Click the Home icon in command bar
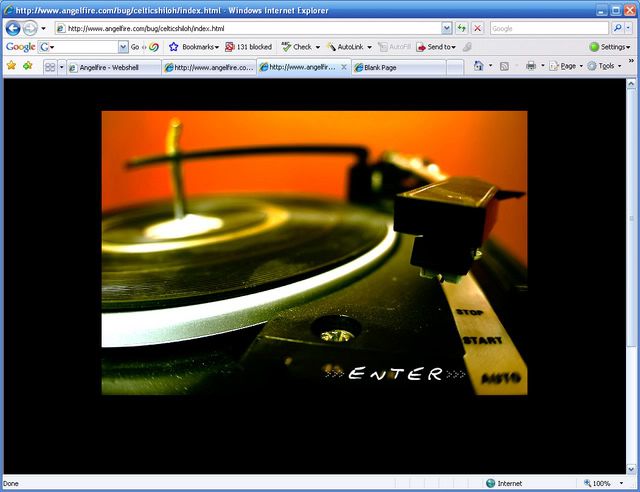The width and height of the screenshot is (640, 492). click(479, 66)
